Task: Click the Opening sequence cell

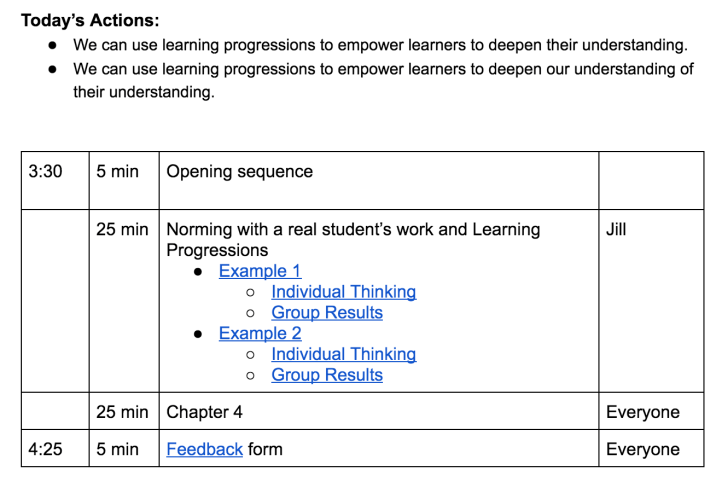Action: (239, 172)
